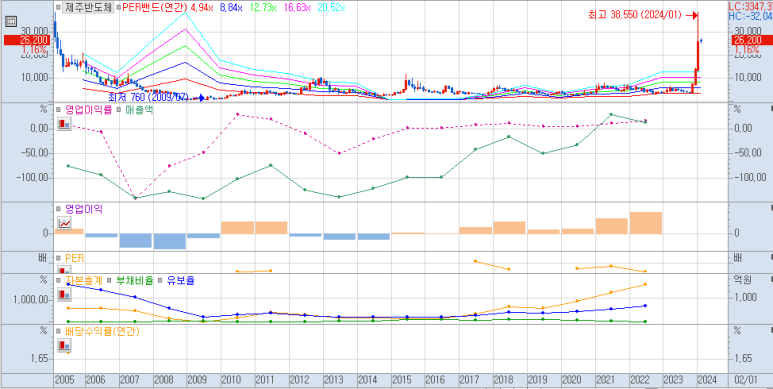Image resolution: width=773 pixels, height=389 pixels.
Task: Click the 2008 영업이익 blue bar
Action: tap(170, 241)
